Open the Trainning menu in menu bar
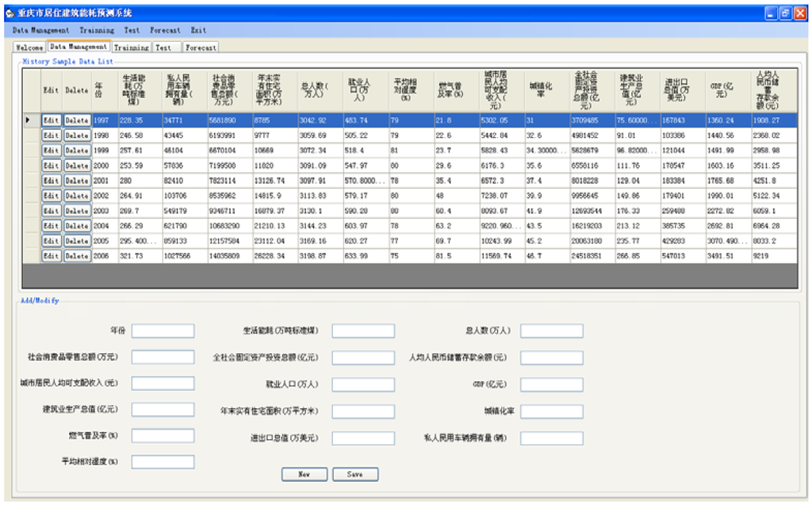This screenshot has height=508, width=812. tap(96, 30)
